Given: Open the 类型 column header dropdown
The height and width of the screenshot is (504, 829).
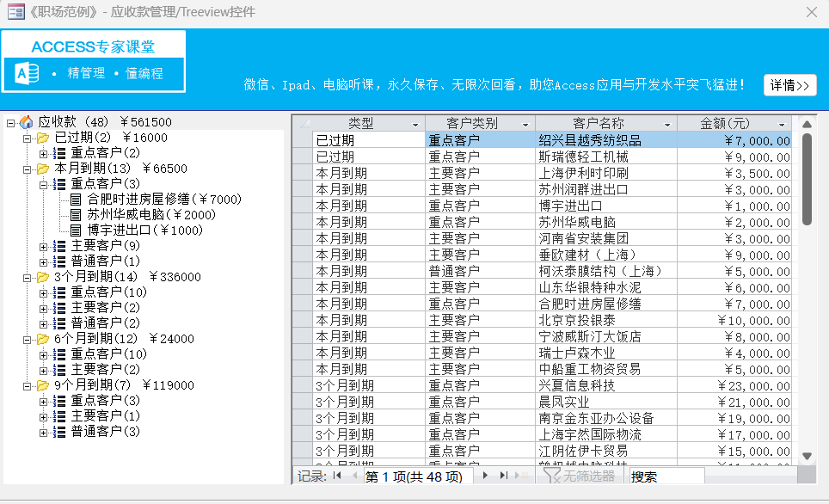Looking at the screenshot, I should 415,124.
